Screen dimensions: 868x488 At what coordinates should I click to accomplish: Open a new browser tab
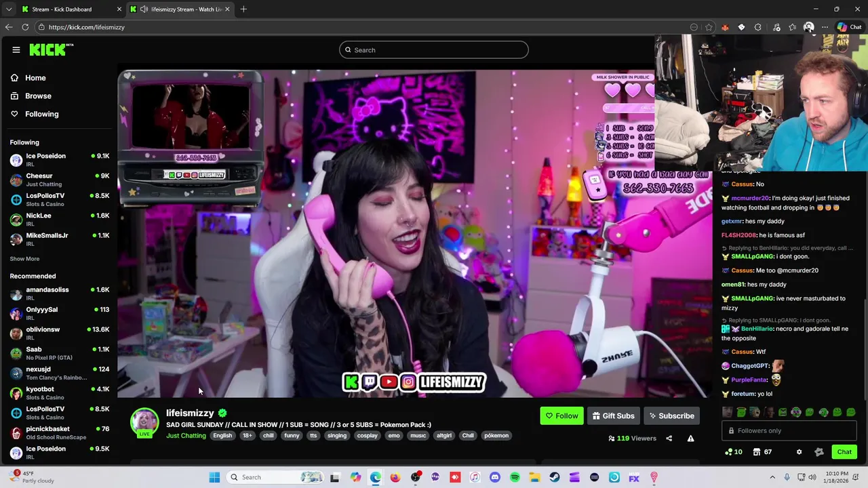(x=243, y=9)
